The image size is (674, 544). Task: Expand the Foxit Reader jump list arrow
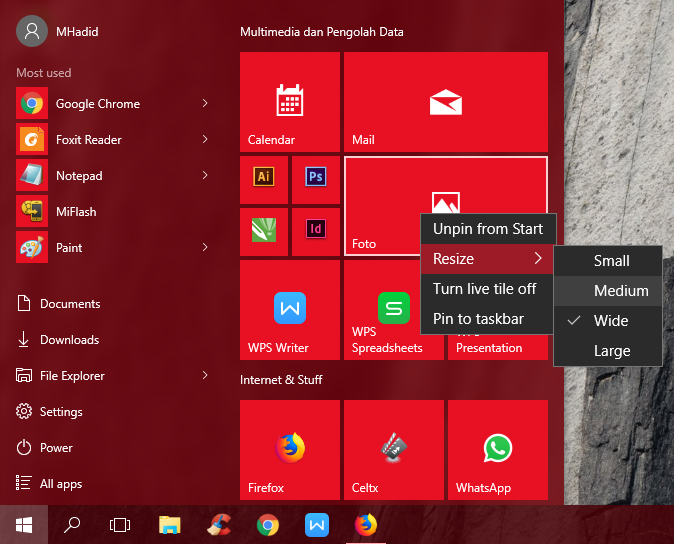(205, 139)
